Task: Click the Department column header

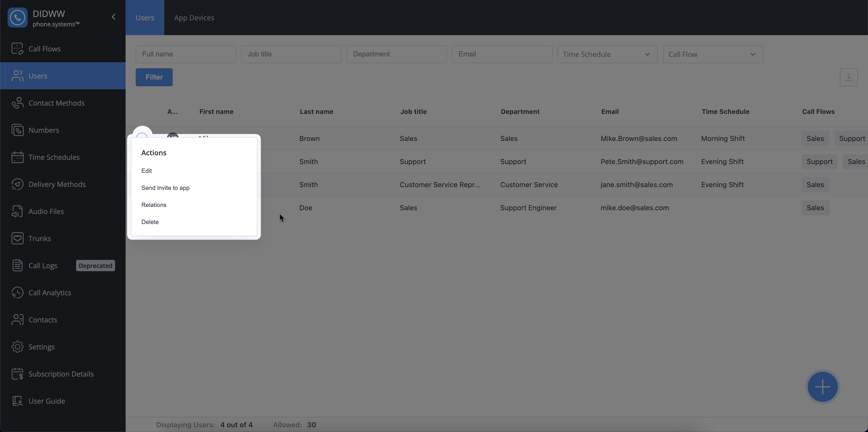Action: point(520,112)
